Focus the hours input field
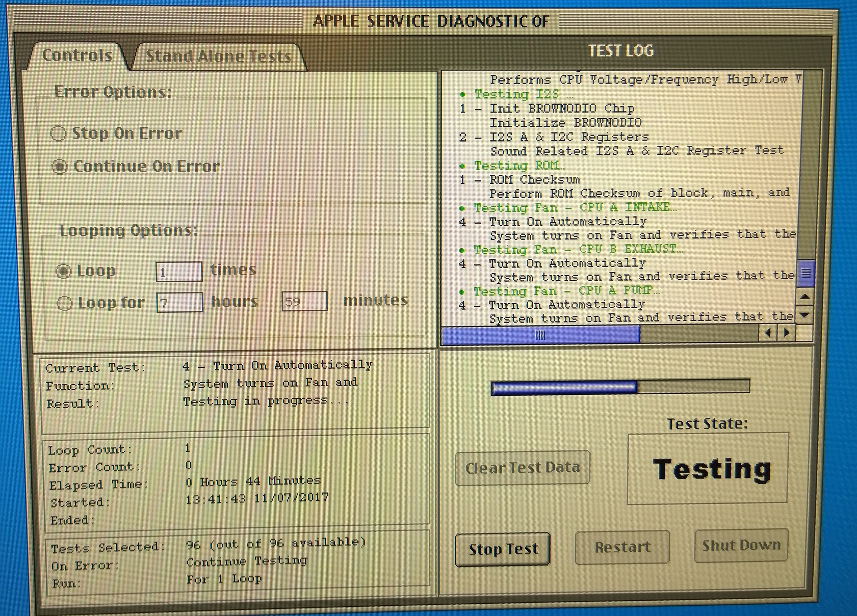Screen dimensions: 857x616 click(179, 303)
